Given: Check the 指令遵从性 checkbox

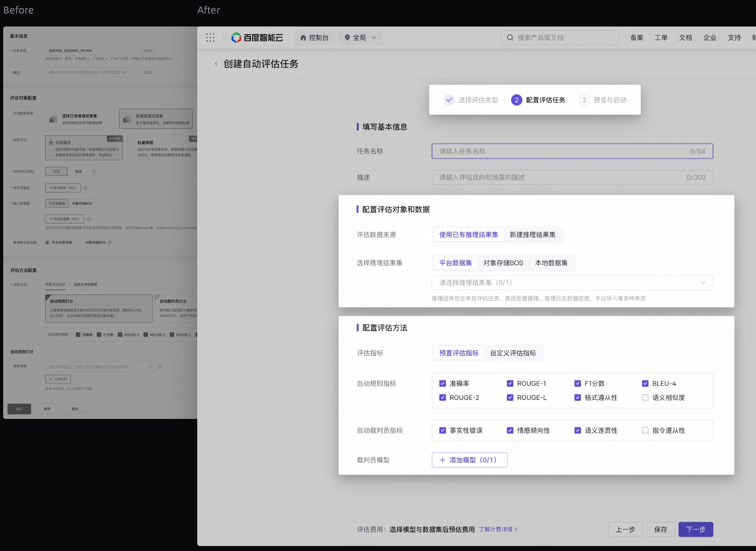Looking at the screenshot, I should [645, 430].
